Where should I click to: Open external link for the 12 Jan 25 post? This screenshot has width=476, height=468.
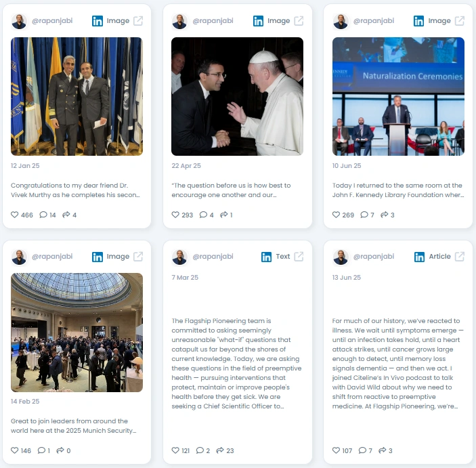click(x=138, y=20)
